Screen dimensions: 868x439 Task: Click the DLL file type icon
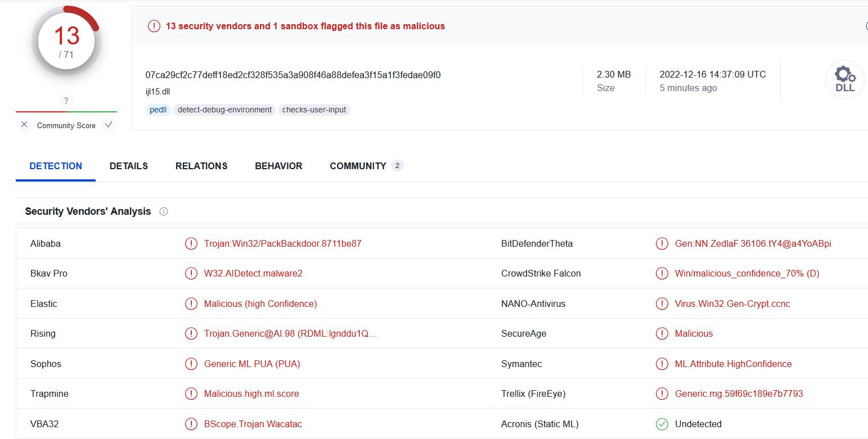(x=845, y=79)
